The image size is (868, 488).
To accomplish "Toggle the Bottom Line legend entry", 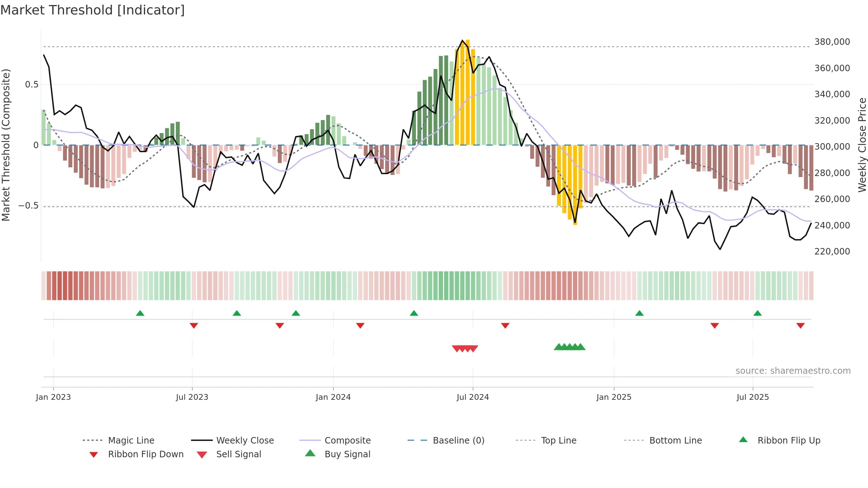I will click(x=663, y=440).
